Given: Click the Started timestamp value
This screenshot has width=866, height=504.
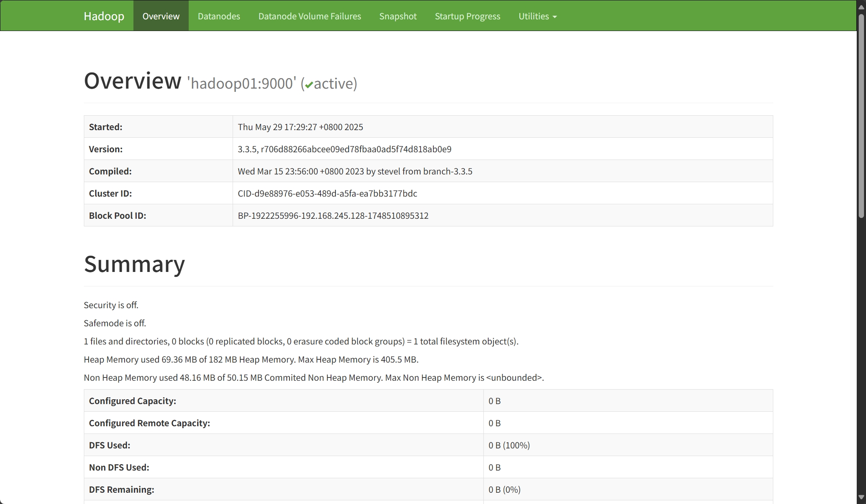Looking at the screenshot, I should pos(300,127).
